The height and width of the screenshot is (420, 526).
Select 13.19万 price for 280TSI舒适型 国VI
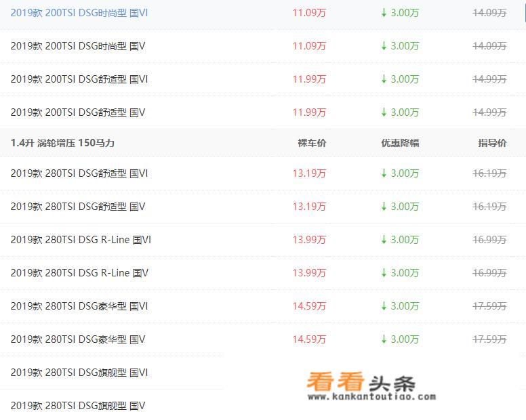point(309,173)
